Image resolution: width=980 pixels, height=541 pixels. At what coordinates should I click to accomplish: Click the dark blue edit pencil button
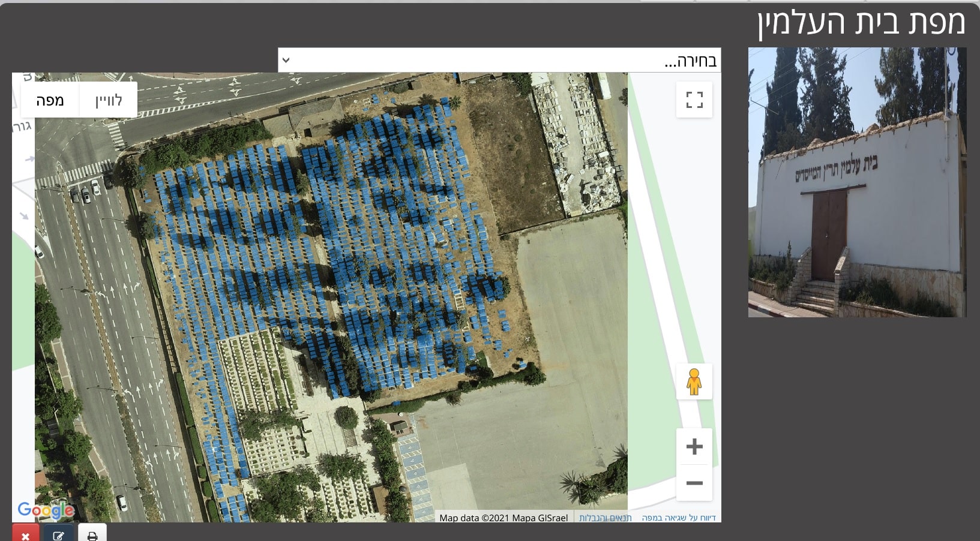tap(58, 535)
